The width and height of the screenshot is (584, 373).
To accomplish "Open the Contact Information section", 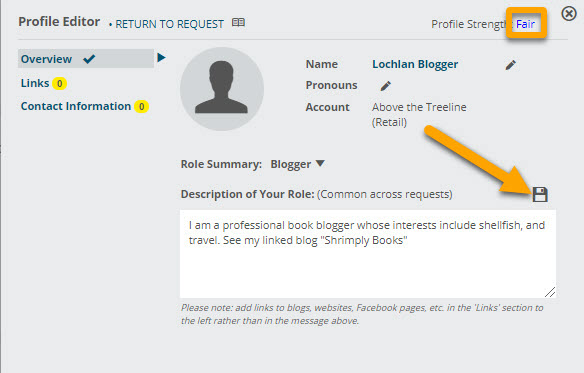I will [76, 106].
